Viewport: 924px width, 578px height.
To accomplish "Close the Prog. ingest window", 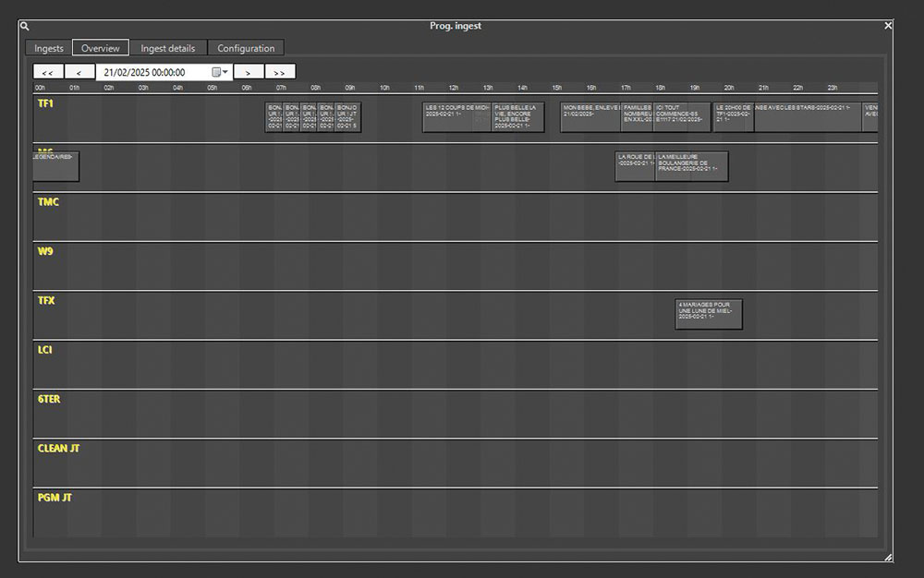I will point(888,26).
